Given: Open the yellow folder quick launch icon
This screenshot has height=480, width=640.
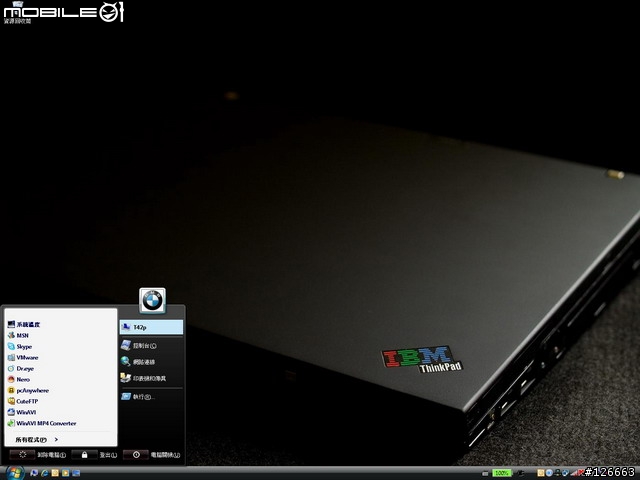Looking at the screenshot, I should click(55, 473).
